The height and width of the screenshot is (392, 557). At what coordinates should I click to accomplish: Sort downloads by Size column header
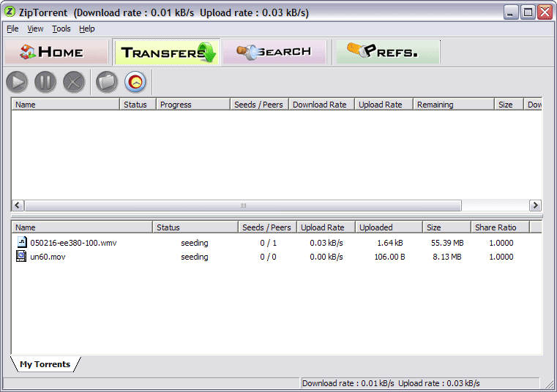[x=509, y=105]
